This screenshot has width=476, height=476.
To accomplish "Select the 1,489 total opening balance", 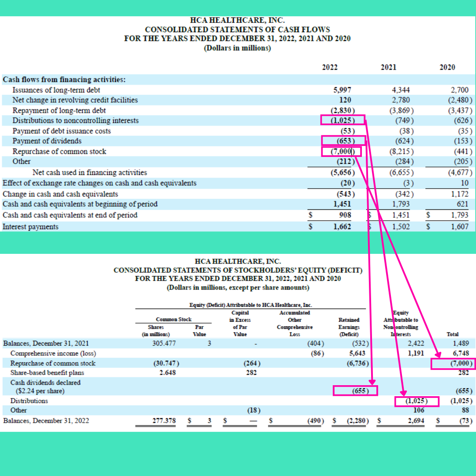I will [x=461, y=343].
